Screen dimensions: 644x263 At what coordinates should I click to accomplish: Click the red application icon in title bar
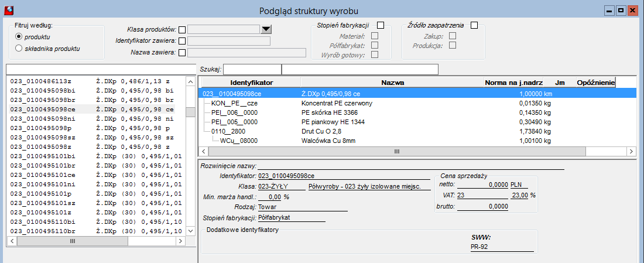[9, 10]
